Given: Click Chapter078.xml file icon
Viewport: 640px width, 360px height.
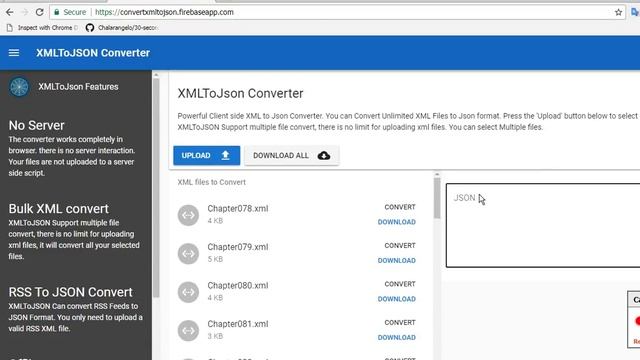Looking at the screenshot, I should [188, 215].
